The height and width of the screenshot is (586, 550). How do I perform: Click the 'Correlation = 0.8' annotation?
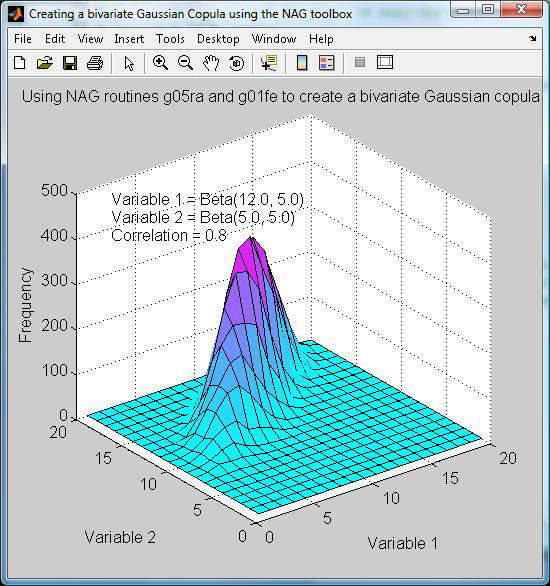tap(169, 235)
